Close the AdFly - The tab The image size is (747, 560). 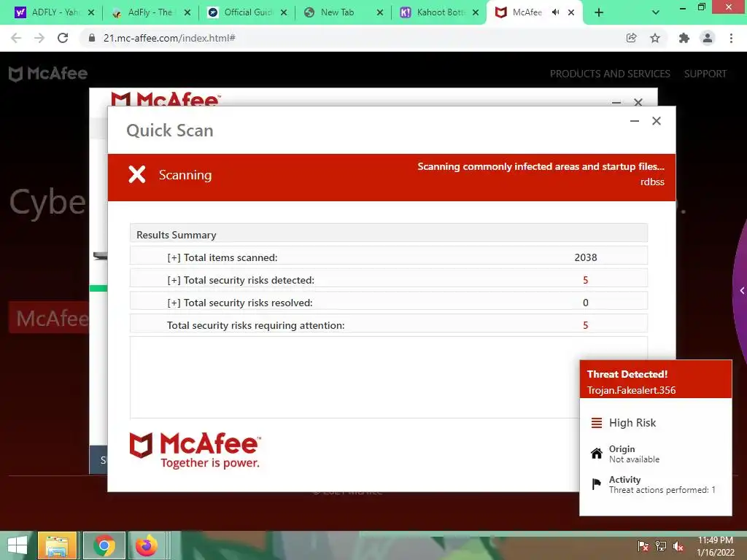(187, 12)
